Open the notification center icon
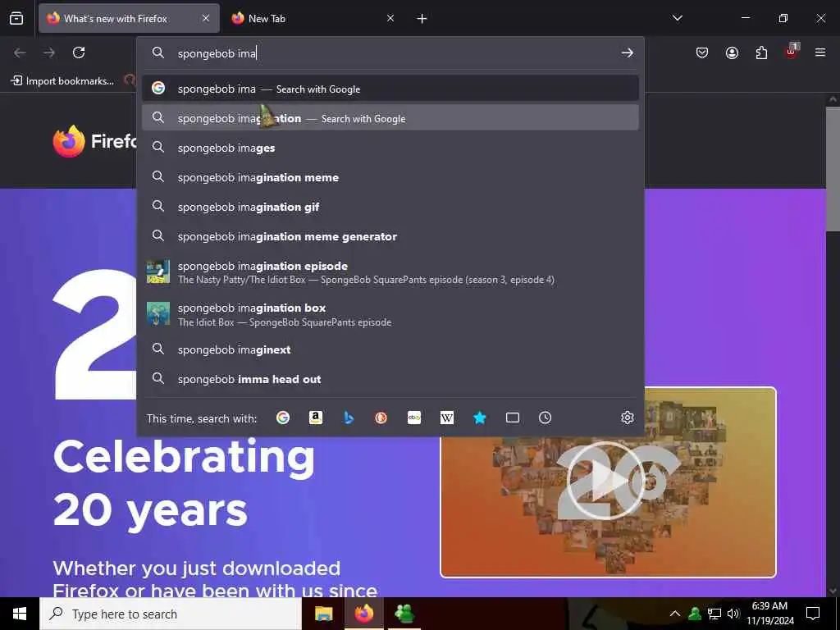 [813, 614]
